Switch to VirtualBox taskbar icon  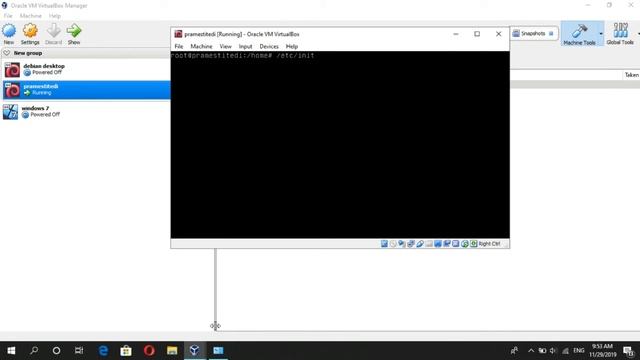tap(195, 351)
